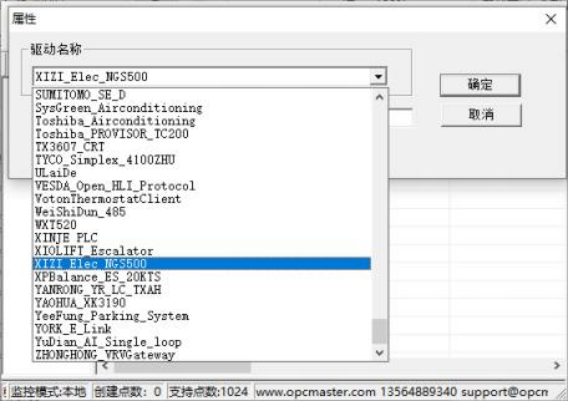The height and width of the screenshot is (401, 568).
Task: Open the driver name combo box arrow
Action: 378,76
